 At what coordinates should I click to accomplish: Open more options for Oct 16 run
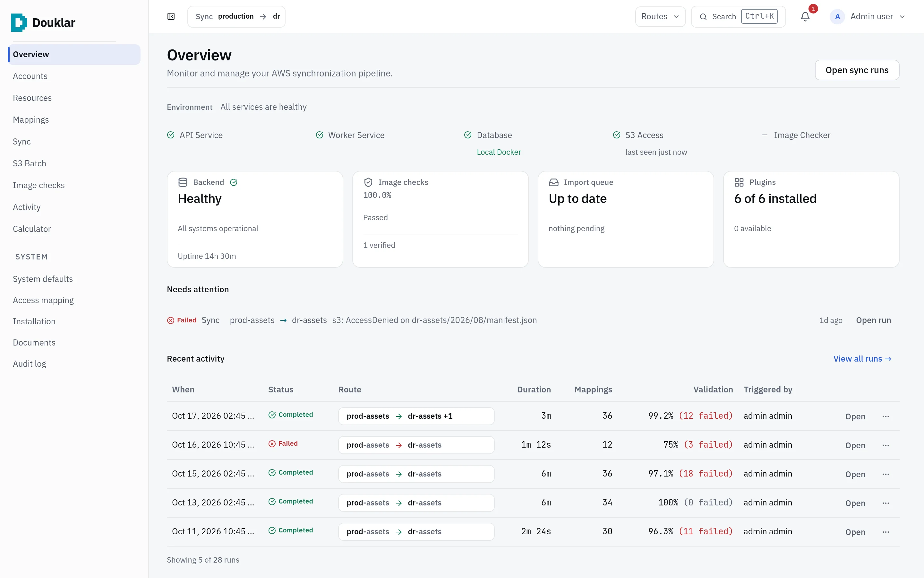(886, 445)
